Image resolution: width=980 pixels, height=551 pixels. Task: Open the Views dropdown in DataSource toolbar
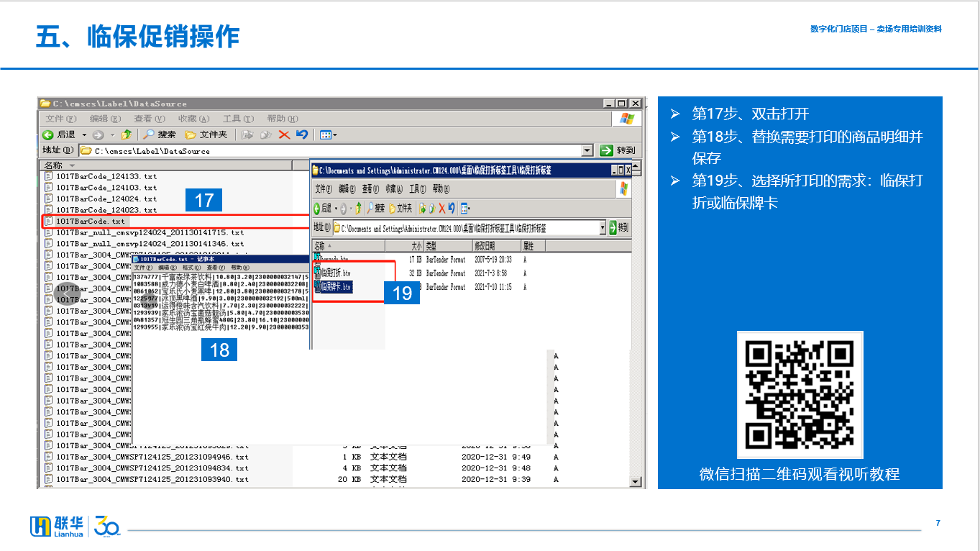(x=328, y=135)
